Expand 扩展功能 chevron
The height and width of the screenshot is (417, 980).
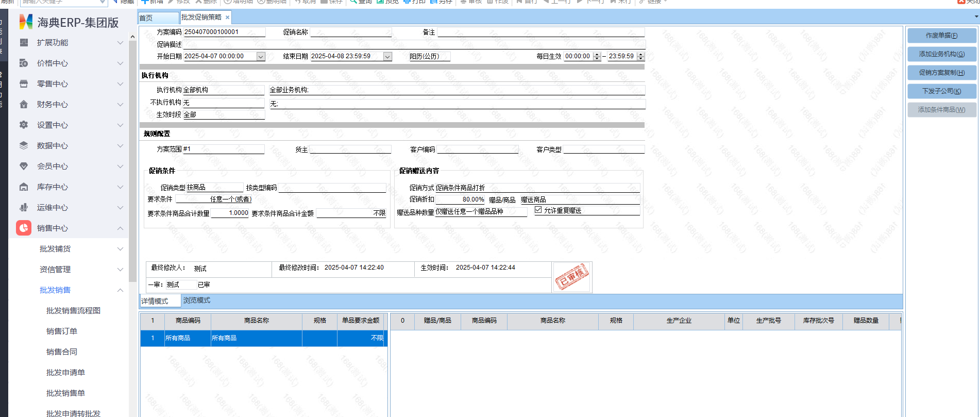coord(120,43)
